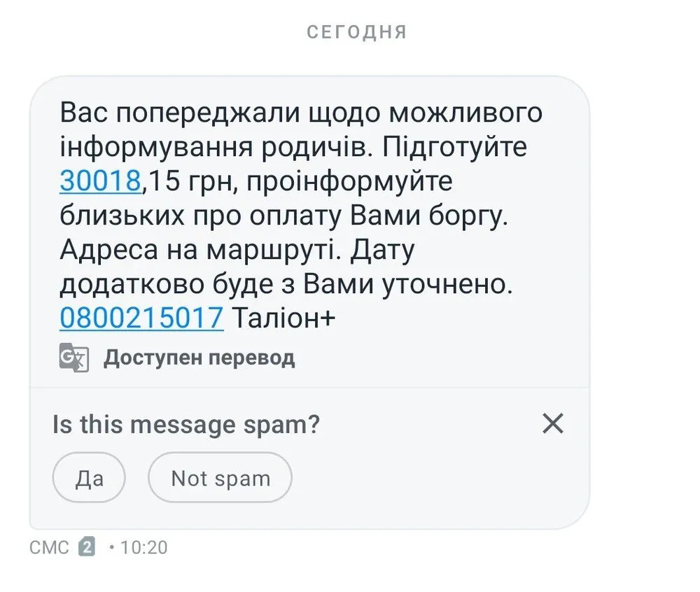Tap the Доступен перевод label
The image size is (700, 592).
pos(199,358)
